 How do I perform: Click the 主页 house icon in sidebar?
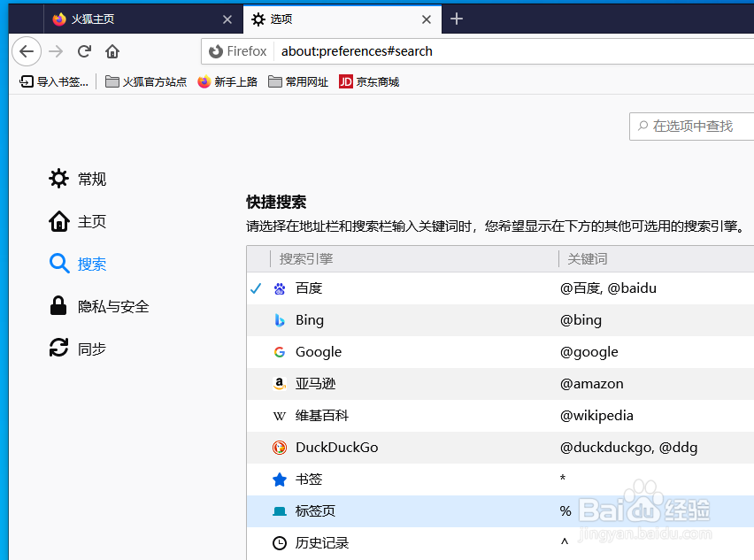tap(58, 221)
